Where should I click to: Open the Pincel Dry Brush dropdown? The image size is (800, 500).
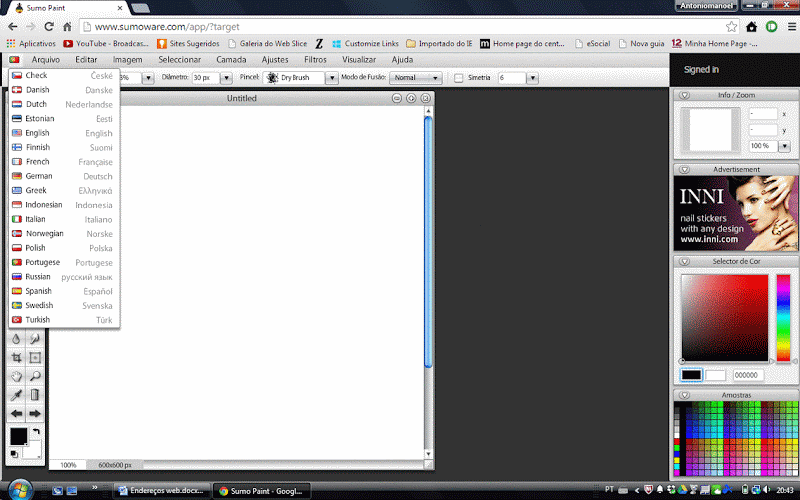click(x=332, y=78)
